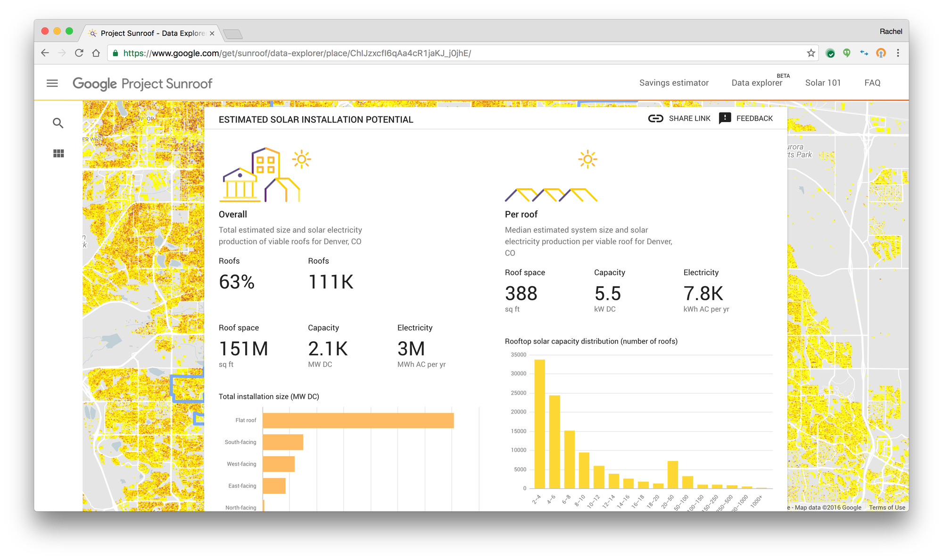Reload the page with the refresh icon
The image size is (943, 560).
(x=79, y=53)
